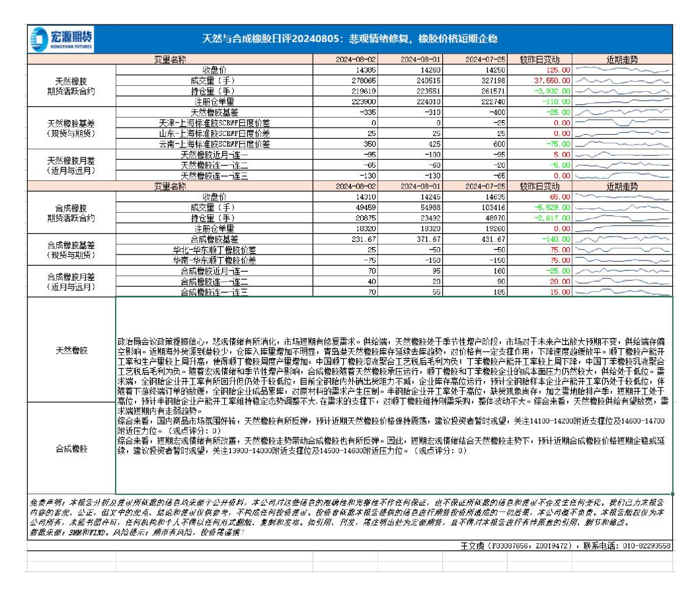Viewport: 700px width, 596px height.
Task: Select the 天然橡胶 label beside the commentary
Action: (x=71, y=350)
